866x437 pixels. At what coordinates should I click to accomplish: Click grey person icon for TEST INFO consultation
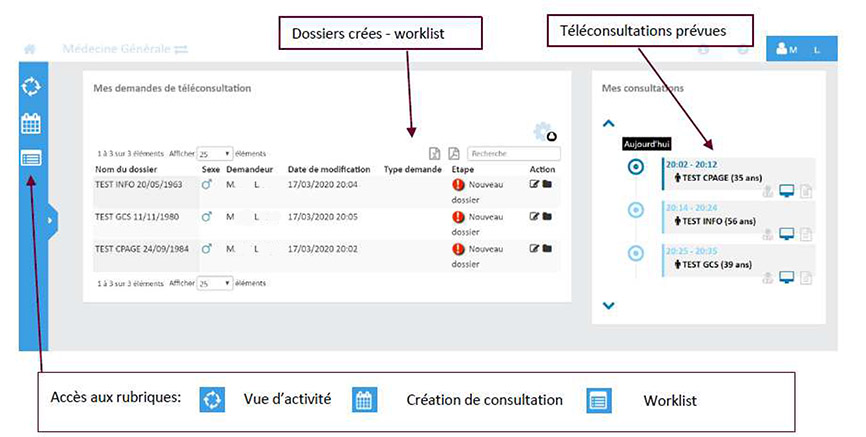point(768,235)
